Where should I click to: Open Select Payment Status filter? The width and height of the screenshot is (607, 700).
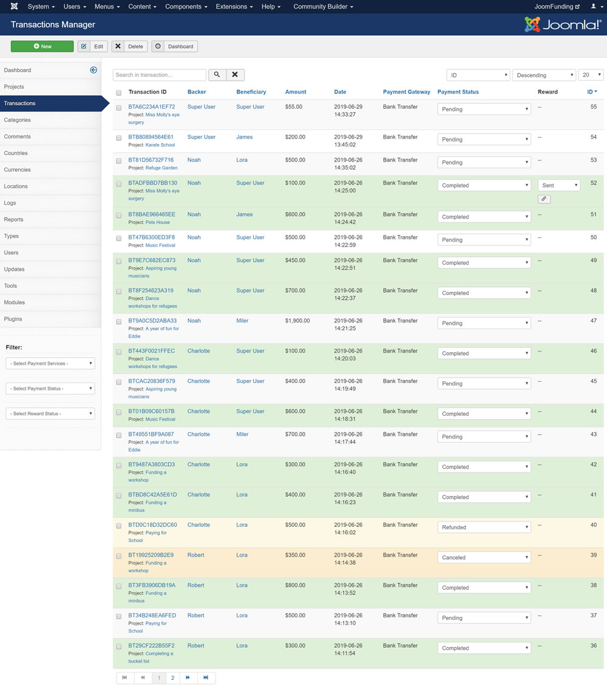coord(50,389)
